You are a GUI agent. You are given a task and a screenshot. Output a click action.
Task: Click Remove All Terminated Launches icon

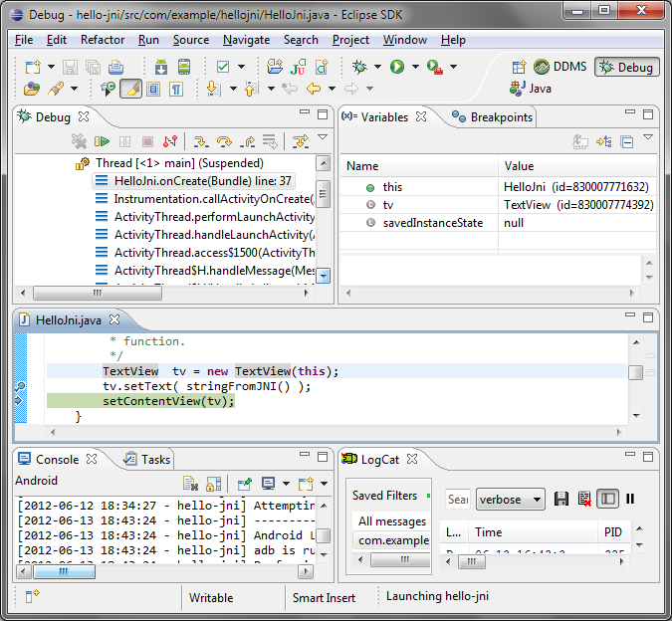[x=79, y=141]
